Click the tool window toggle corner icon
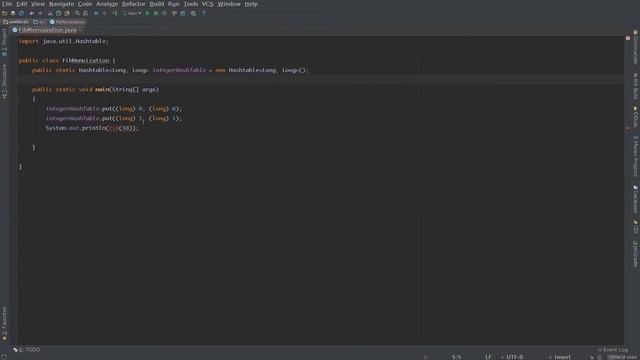640x360 pixels. point(4,357)
